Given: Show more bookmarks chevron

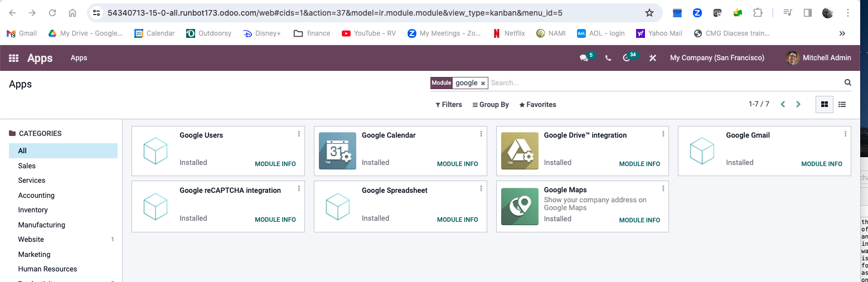Looking at the screenshot, I should click(842, 33).
